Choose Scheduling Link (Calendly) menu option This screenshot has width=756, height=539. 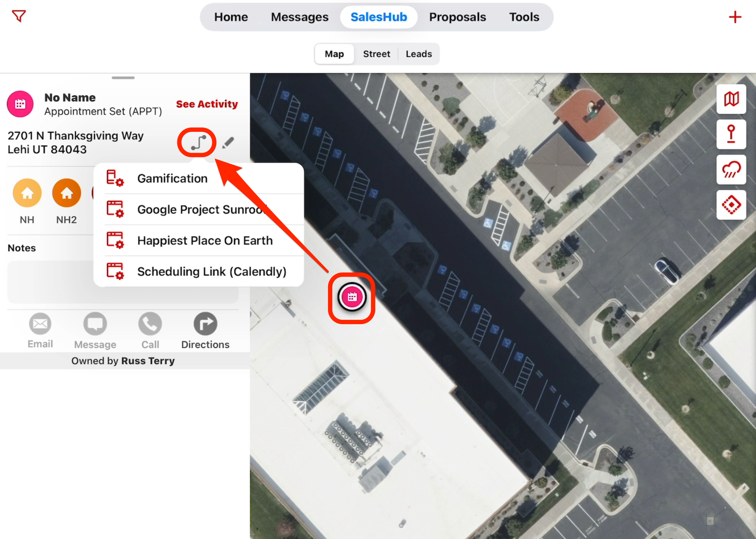coord(212,271)
